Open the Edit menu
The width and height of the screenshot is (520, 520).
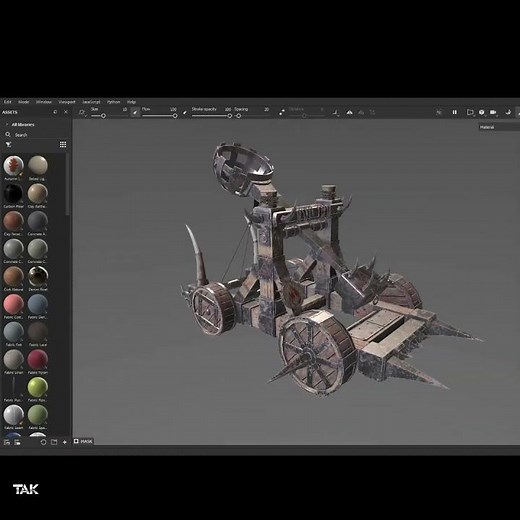point(8,102)
